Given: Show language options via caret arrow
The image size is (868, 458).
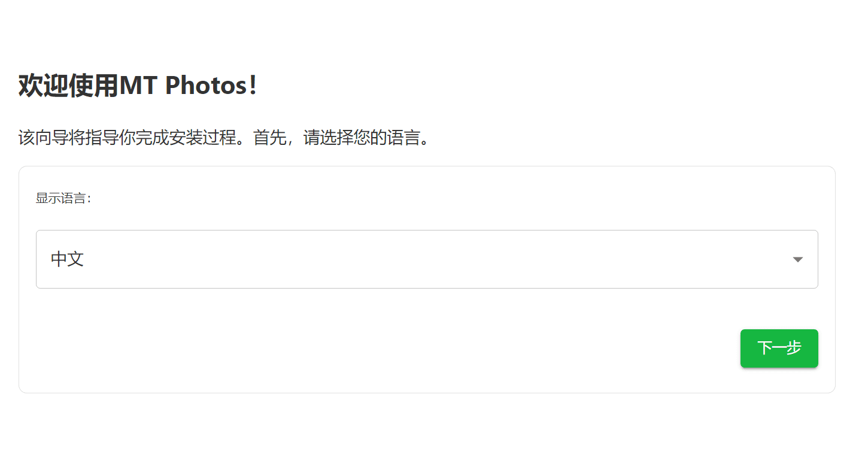Looking at the screenshot, I should tap(797, 259).
